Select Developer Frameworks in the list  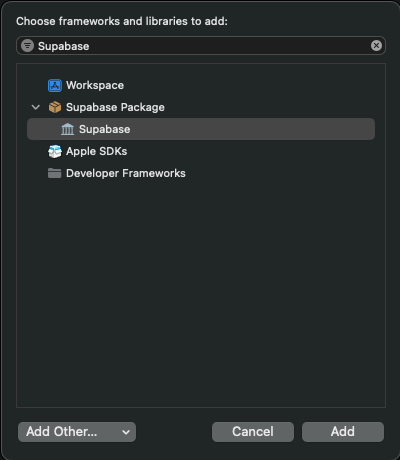[x=201, y=173]
